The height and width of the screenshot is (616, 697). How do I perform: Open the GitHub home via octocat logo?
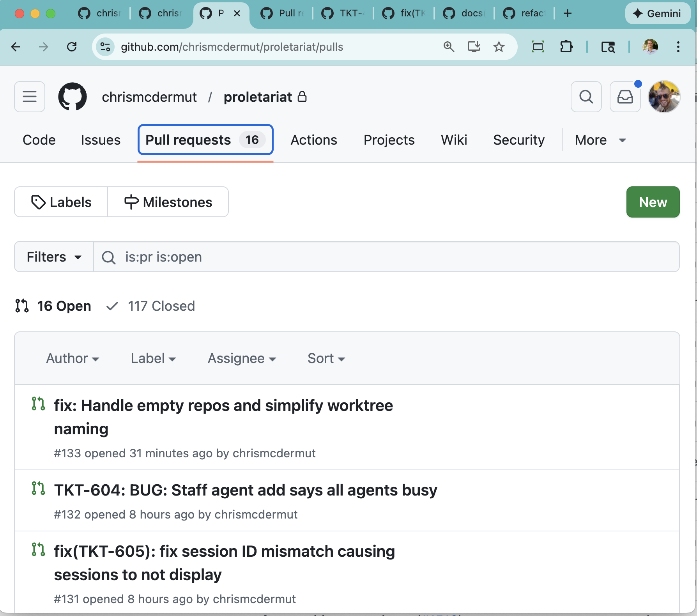(x=73, y=97)
